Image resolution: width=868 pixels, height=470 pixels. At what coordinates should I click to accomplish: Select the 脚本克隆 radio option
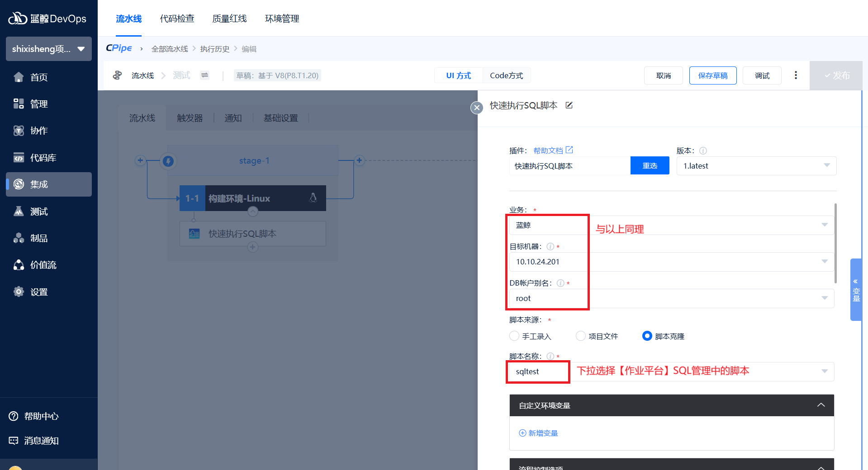pyautogui.click(x=647, y=336)
